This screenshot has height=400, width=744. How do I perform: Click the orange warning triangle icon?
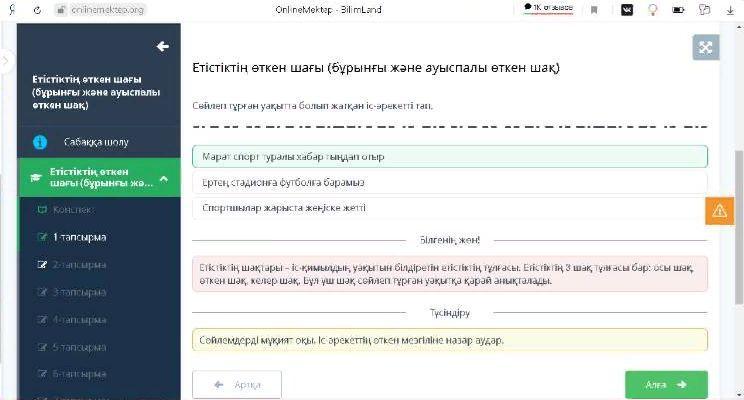coord(719,210)
